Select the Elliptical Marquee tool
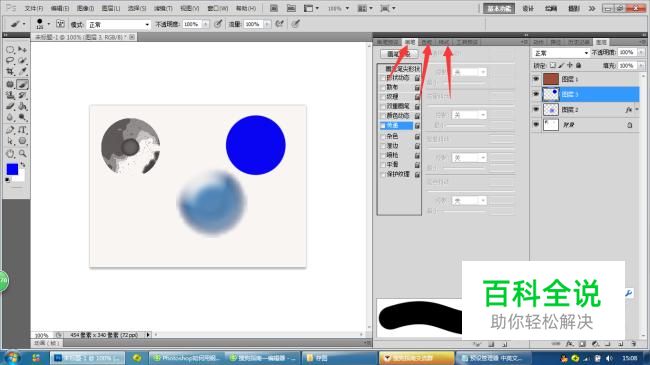650x365 pixels. 10,50
